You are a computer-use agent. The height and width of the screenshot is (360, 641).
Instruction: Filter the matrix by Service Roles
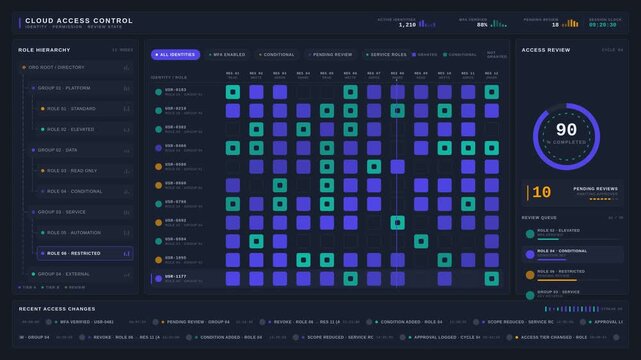pos(386,54)
